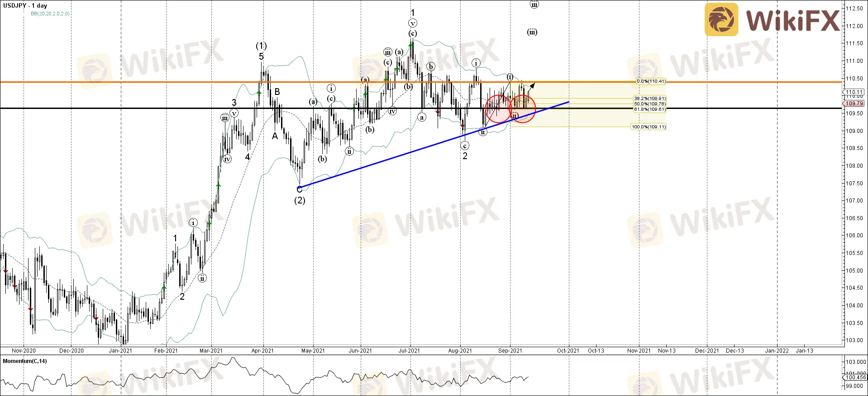Screen dimensions: 868x396
Task: Select the Dec-2020 date label
Action: tap(72, 351)
